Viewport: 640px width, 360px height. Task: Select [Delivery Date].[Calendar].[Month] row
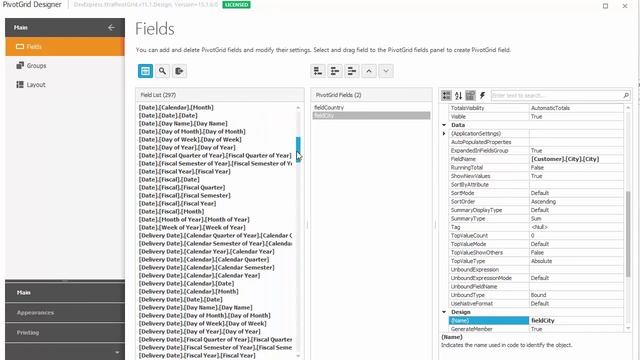[x=189, y=291]
